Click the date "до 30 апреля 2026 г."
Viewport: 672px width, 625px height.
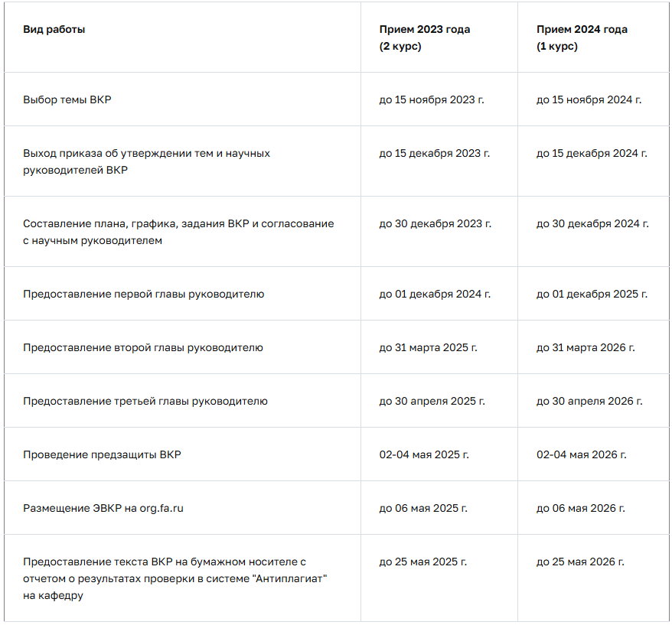pyautogui.click(x=589, y=401)
